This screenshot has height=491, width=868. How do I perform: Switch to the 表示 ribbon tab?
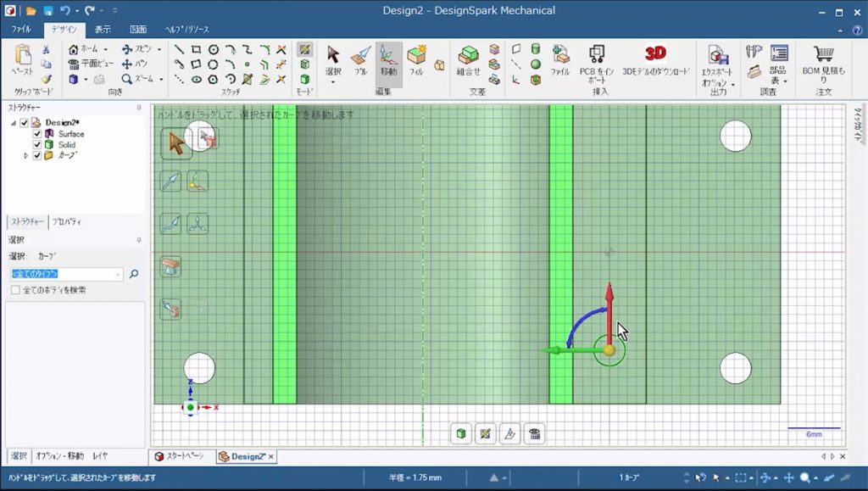(103, 30)
